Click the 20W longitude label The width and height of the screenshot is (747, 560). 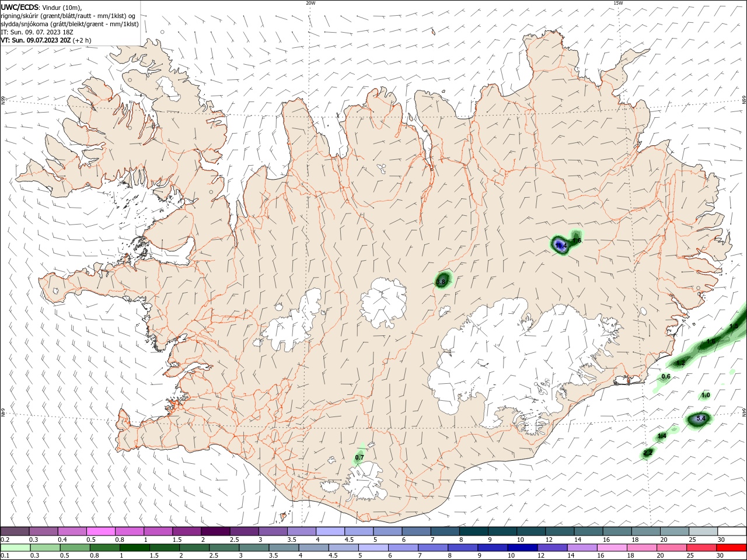point(310,3)
